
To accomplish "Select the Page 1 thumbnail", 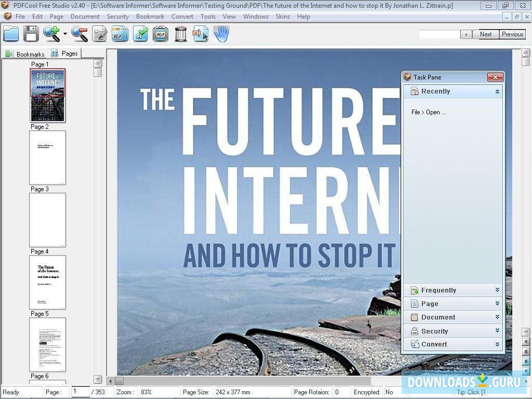I will [47, 96].
